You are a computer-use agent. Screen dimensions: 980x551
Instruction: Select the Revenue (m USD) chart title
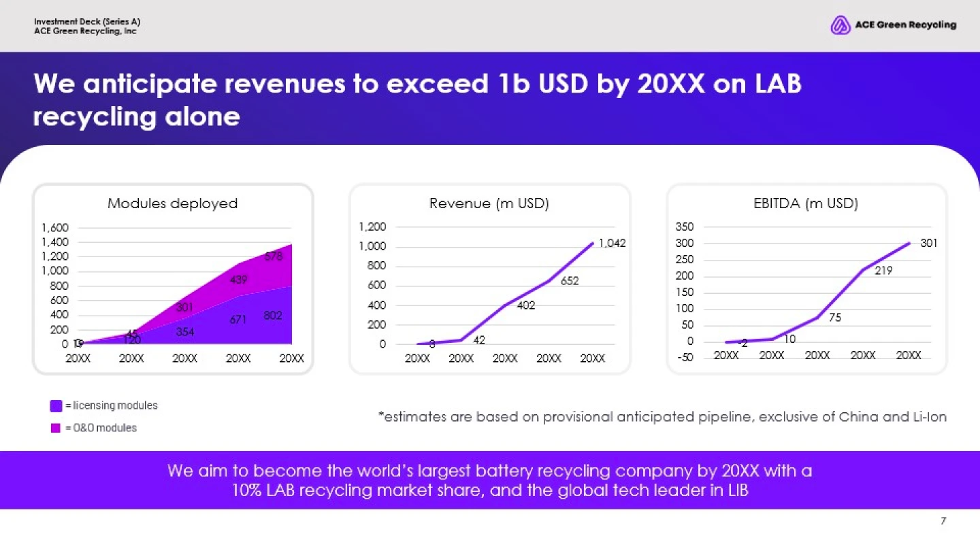[x=489, y=203]
